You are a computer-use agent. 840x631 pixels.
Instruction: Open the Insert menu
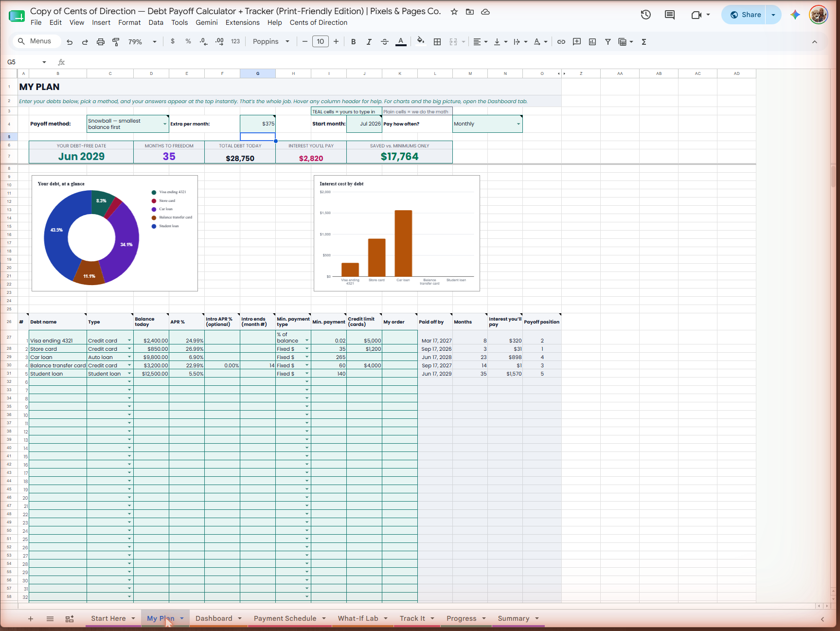[101, 22]
